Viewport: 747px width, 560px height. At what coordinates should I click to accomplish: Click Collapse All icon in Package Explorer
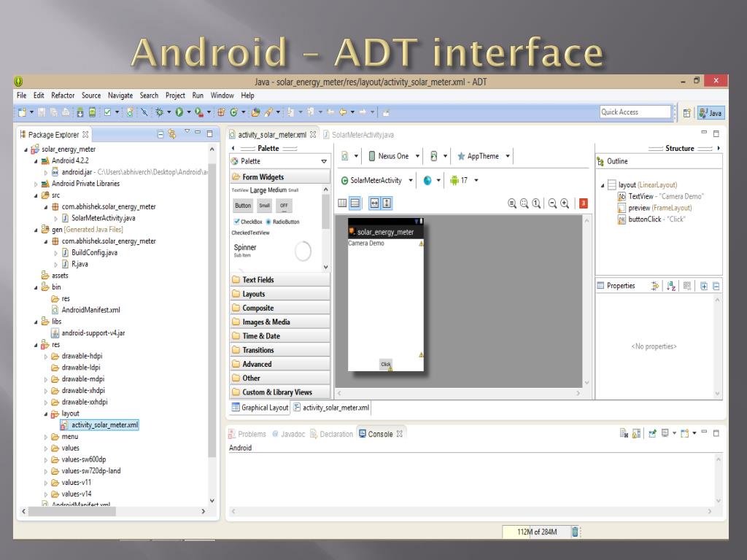tap(160, 135)
